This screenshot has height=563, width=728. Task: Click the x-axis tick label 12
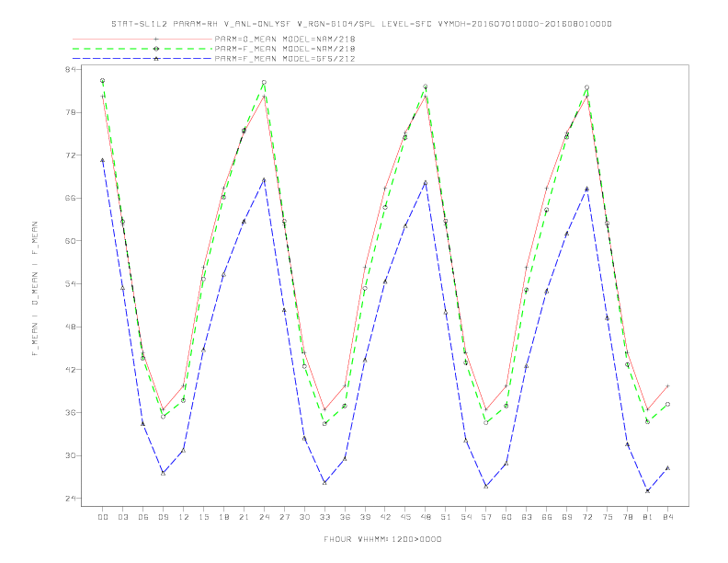184,517
